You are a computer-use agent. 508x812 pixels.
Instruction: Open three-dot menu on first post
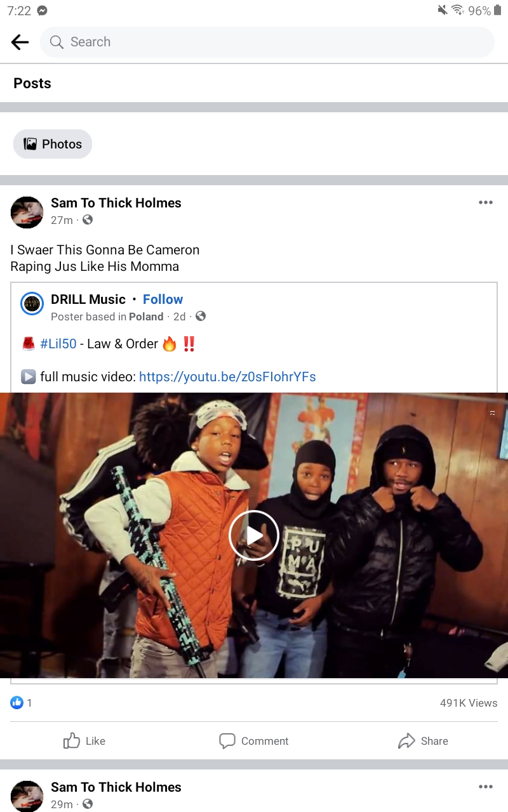tap(486, 202)
